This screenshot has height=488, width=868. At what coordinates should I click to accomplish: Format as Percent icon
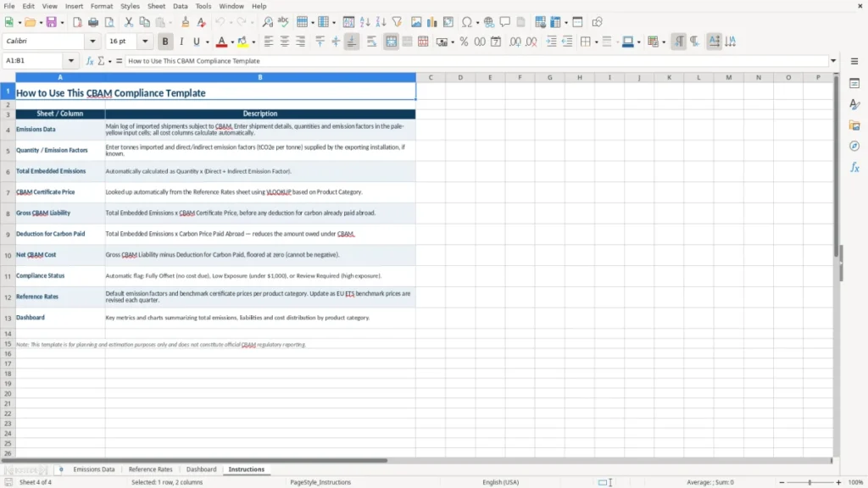[x=464, y=42]
